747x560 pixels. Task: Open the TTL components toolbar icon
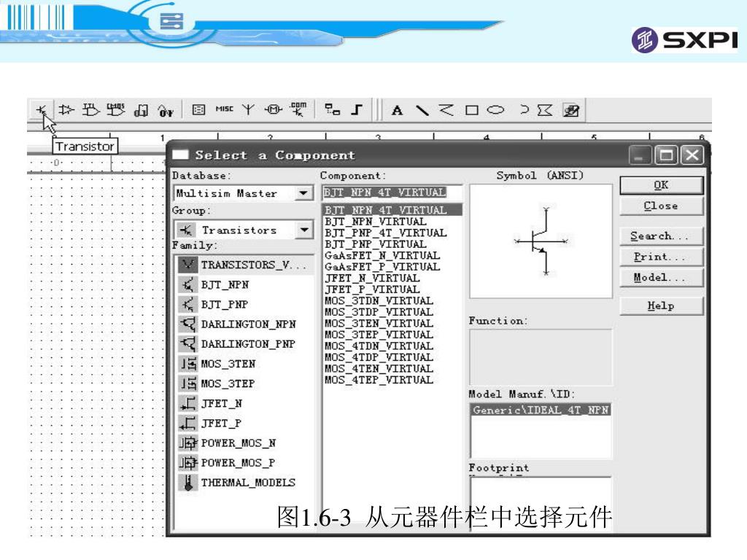(90, 110)
